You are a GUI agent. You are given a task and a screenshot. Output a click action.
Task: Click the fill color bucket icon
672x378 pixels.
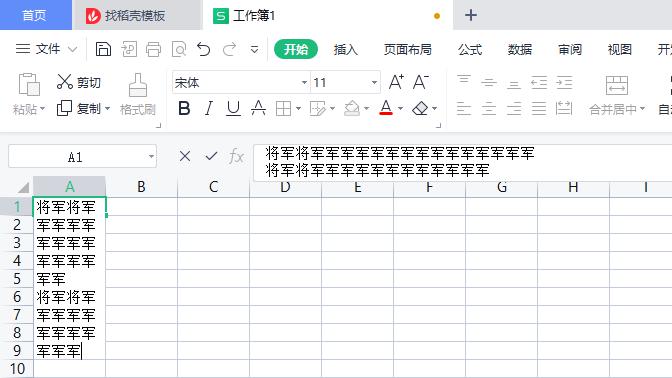tap(352, 108)
